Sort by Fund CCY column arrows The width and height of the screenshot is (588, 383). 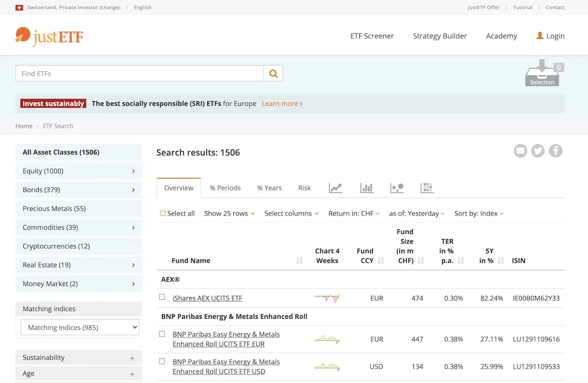[381, 261]
